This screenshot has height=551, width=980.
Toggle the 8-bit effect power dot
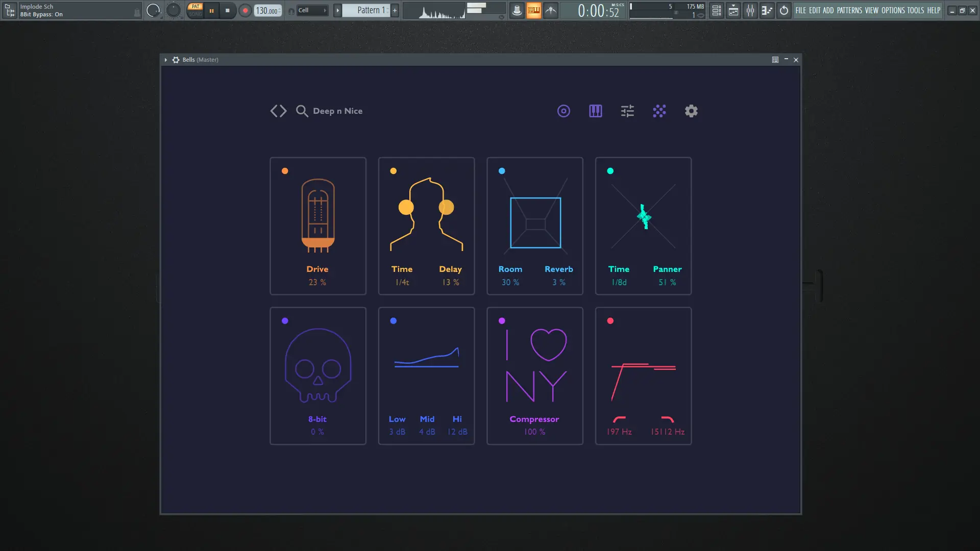click(285, 321)
